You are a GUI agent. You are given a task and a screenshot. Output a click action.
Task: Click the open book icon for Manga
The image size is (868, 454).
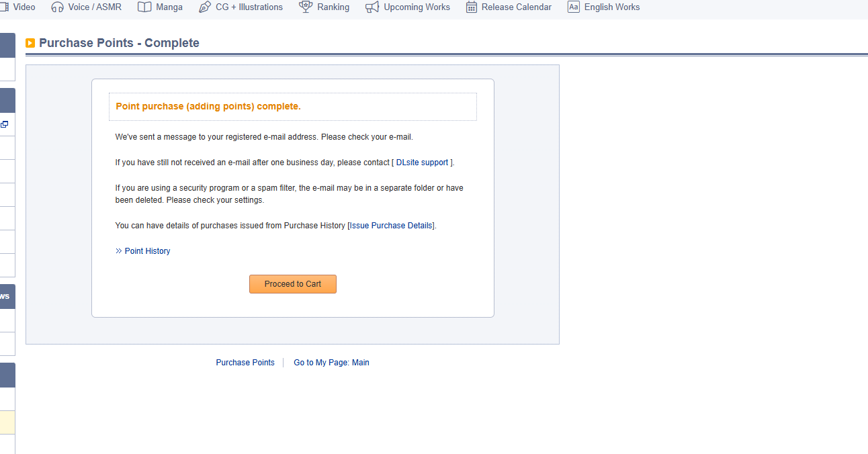pyautogui.click(x=144, y=7)
